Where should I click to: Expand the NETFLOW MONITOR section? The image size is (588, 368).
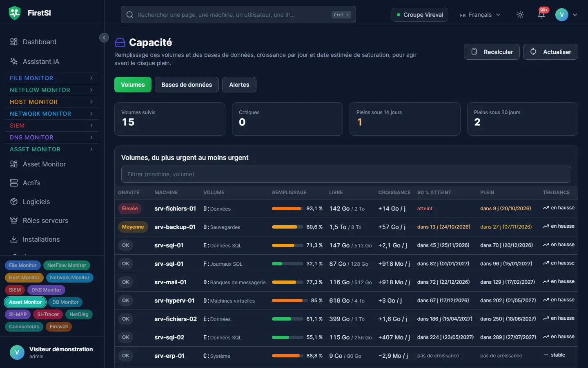tap(52, 90)
